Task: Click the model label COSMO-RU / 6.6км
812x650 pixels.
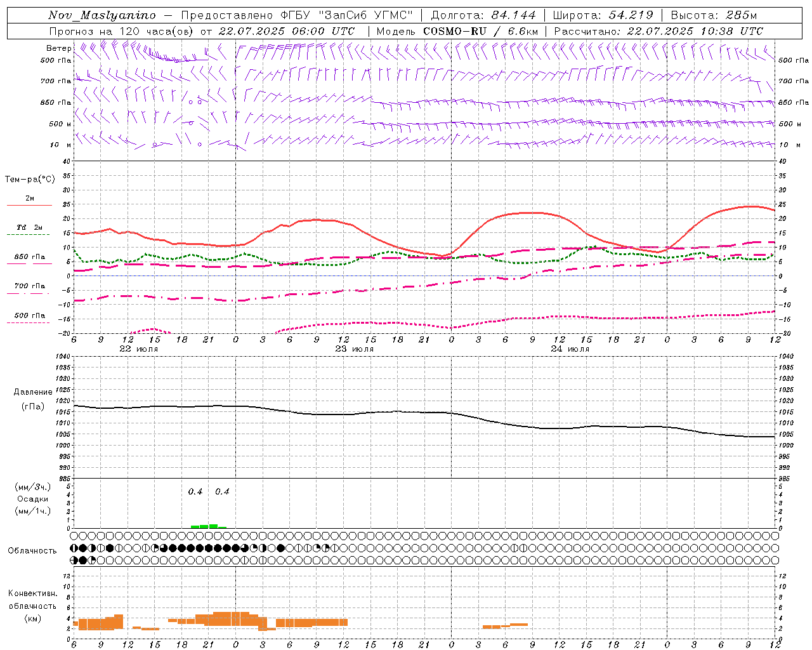Action: pos(481,31)
